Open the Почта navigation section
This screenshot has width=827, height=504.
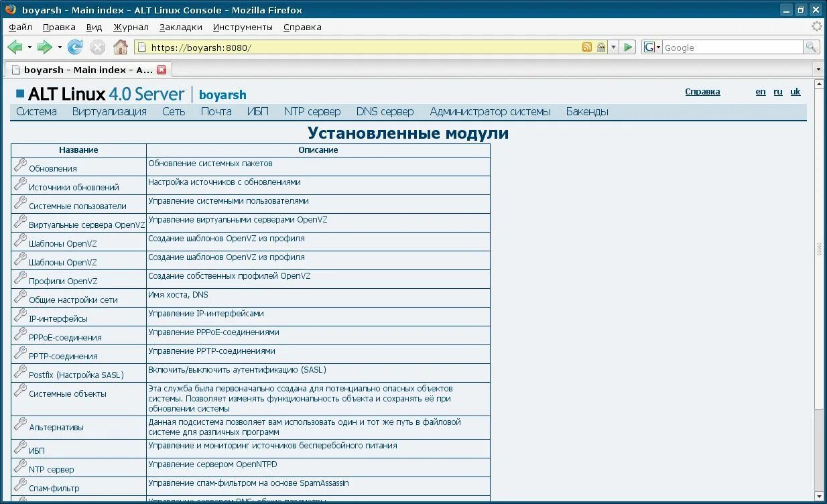point(216,112)
